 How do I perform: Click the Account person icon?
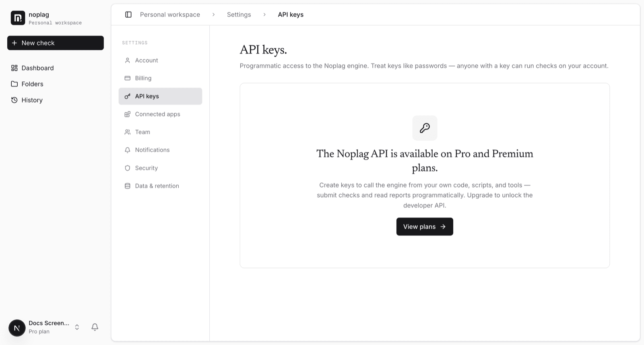(x=128, y=60)
